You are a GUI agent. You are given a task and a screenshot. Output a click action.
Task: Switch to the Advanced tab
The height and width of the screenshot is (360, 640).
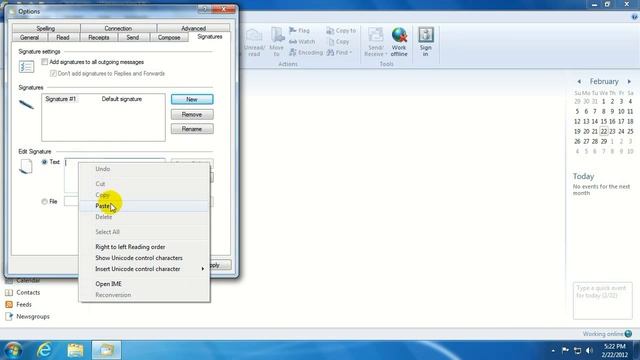tap(193, 28)
